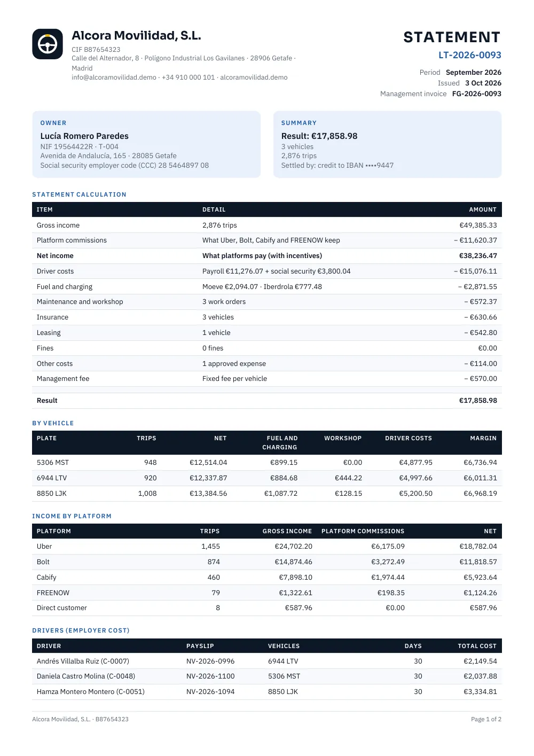This screenshot has width=534, height=756.
Task: Click the FREENOW platform row label
Action: point(53,593)
